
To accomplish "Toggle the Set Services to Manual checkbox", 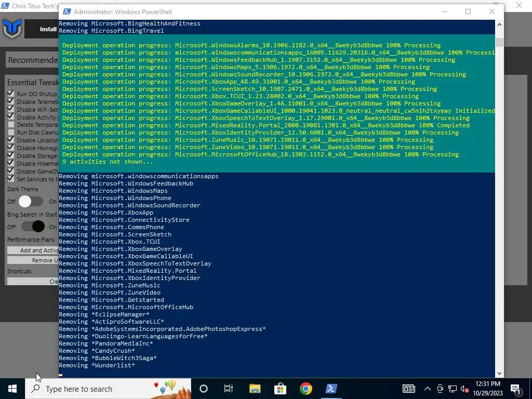I will (11, 179).
